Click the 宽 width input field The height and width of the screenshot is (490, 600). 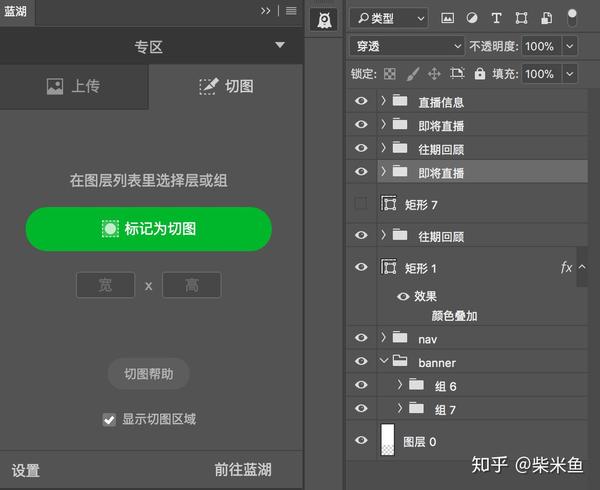(105, 285)
